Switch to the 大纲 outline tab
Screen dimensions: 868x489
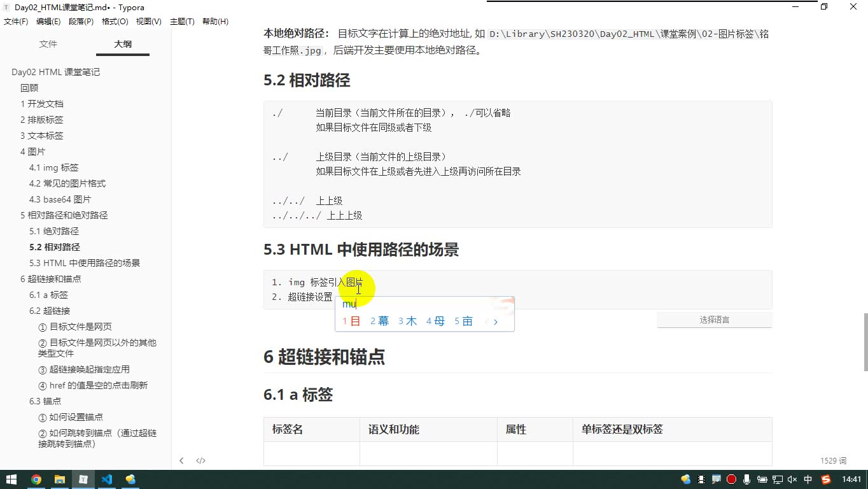click(123, 44)
